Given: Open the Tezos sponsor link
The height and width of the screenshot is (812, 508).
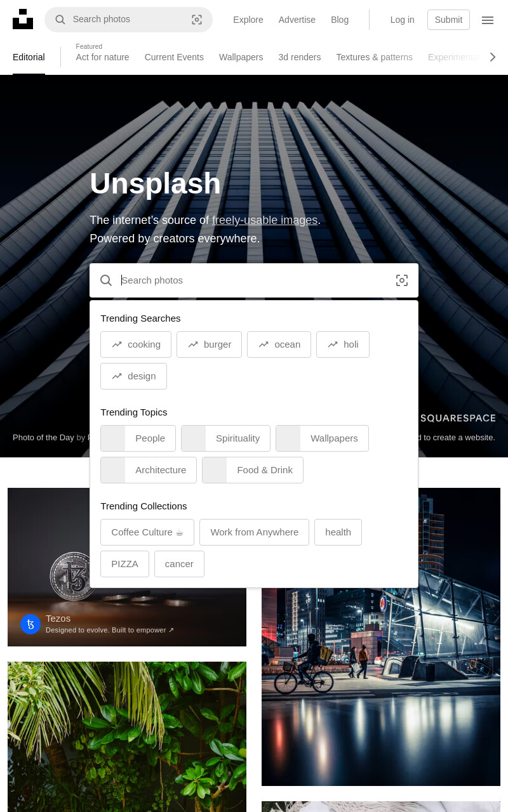Looking at the screenshot, I should (x=58, y=619).
